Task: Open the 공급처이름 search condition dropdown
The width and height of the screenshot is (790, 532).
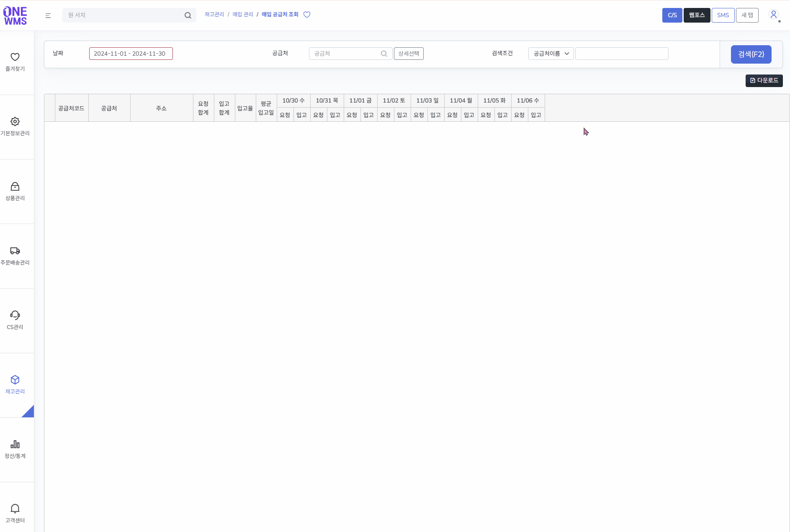Action: click(x=551, y=54)
